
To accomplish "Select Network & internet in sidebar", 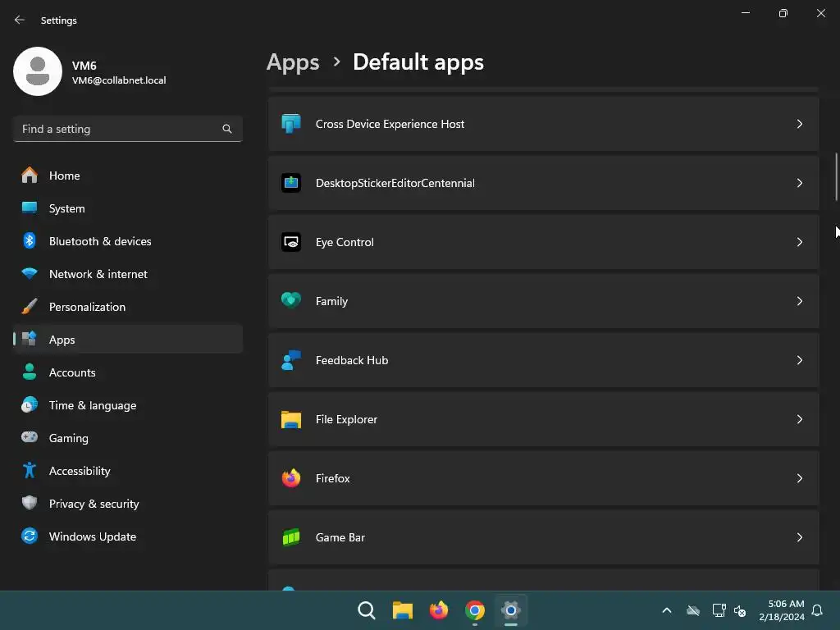I will tap(128, 274).
